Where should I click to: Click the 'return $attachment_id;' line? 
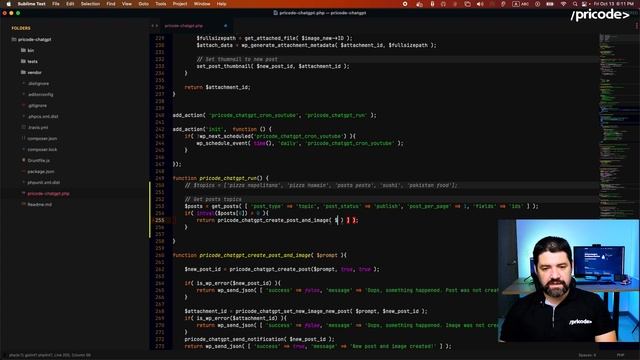coord(218,87)
